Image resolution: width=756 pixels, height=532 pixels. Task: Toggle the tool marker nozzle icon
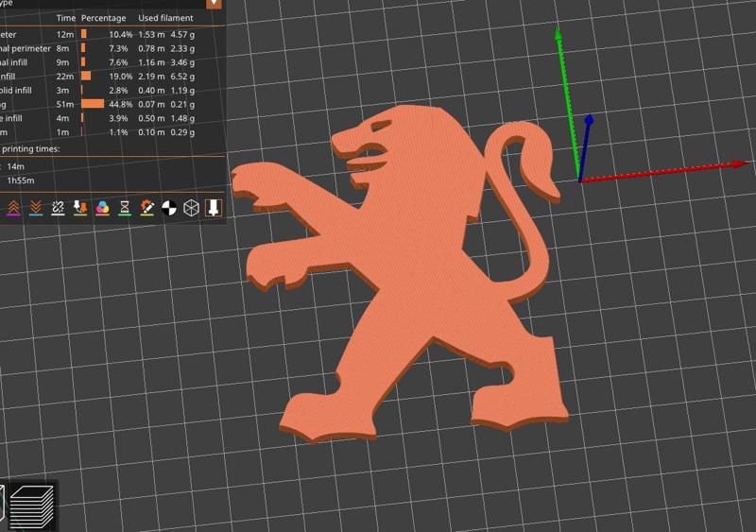click(214, 207)
